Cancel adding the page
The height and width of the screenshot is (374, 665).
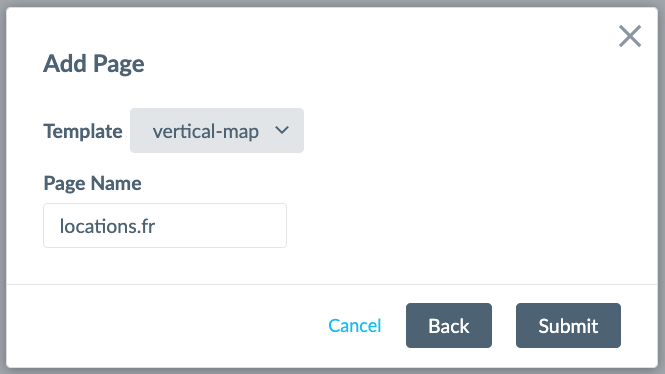tap(355, 326)
